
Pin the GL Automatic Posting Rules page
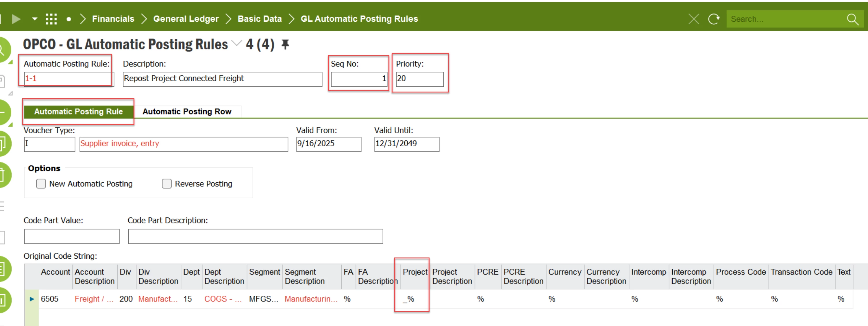pos(285,44)
